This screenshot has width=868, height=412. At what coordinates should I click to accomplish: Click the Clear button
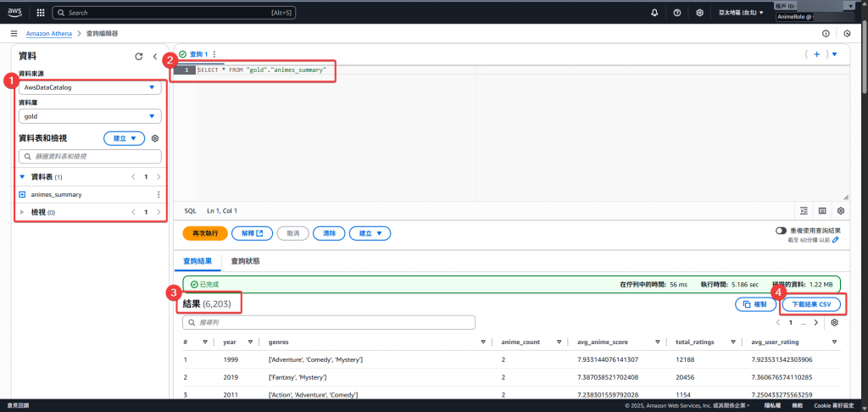[329, 233]
